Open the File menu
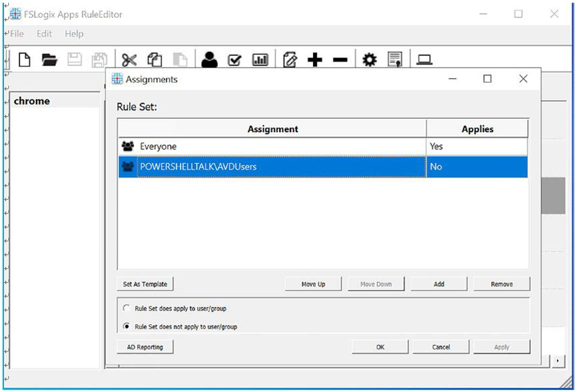 click(x=17, y=34)
